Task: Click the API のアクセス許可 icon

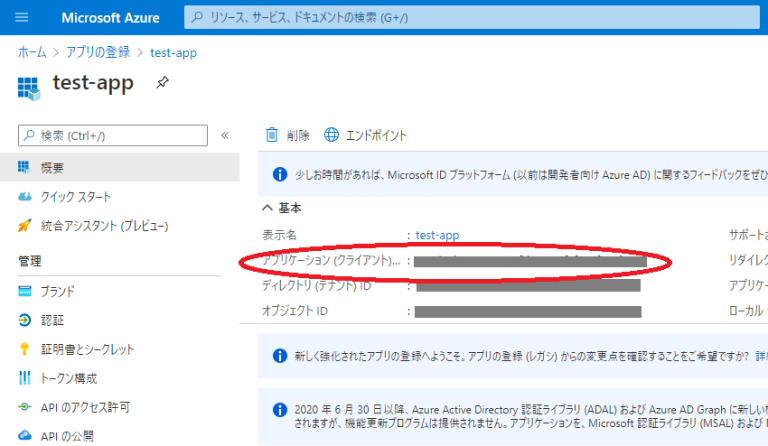Action: (24, 407)
